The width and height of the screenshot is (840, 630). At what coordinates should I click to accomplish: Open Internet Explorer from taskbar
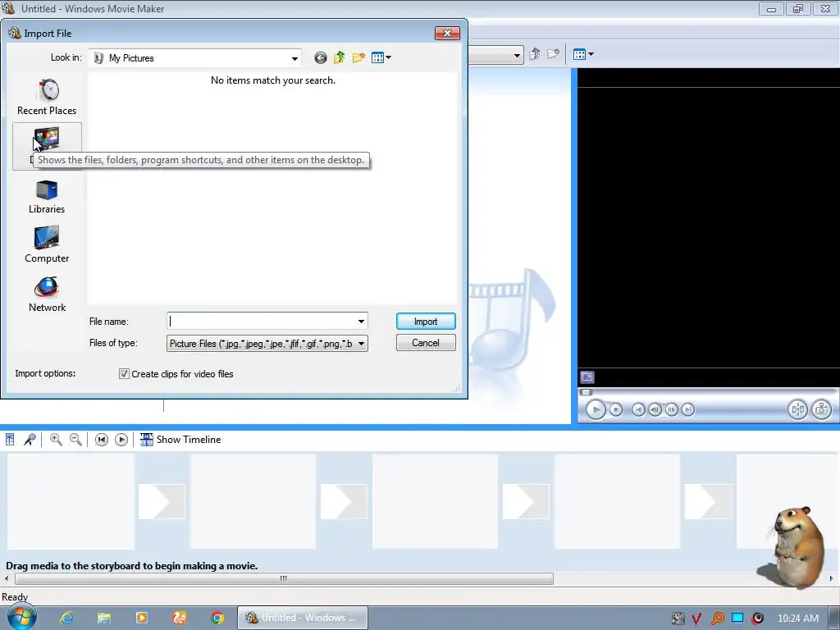coord(66,619)
